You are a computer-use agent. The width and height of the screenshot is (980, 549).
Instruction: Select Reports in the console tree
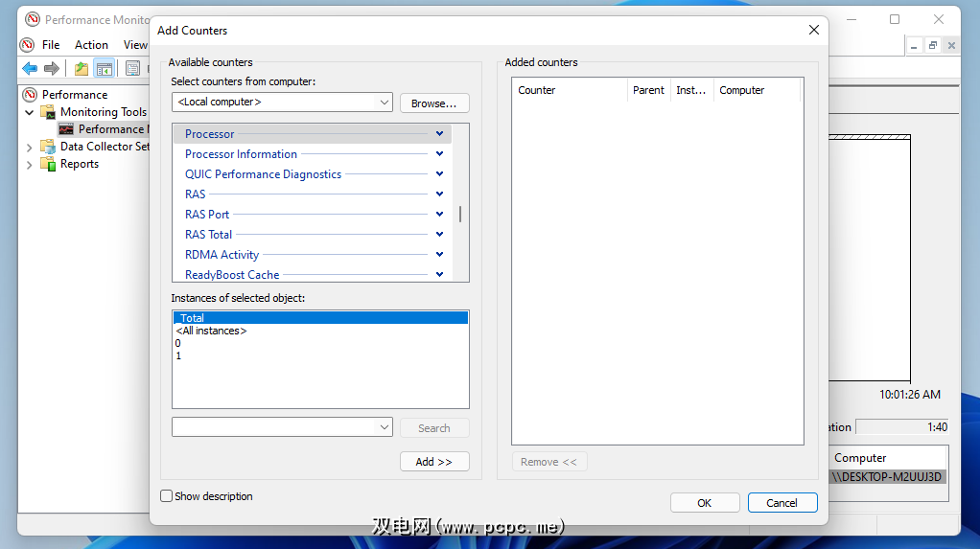(80, 164)
